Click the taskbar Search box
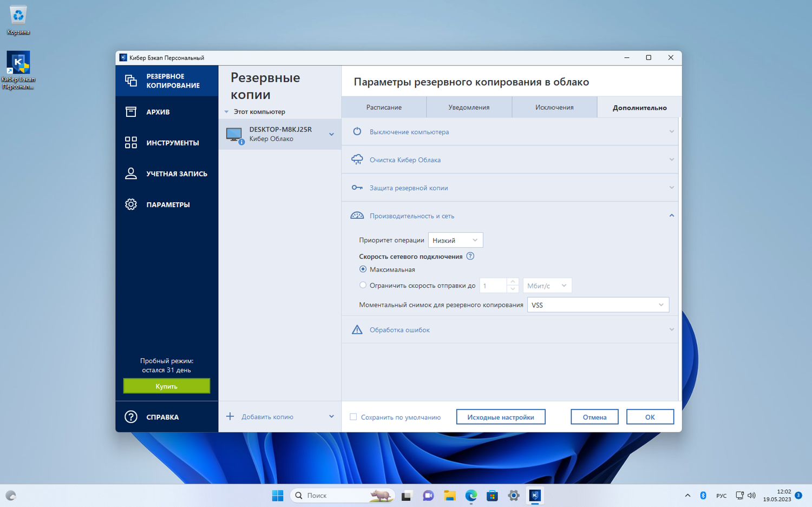Screen dimensions: 812x507 point(342,495)
